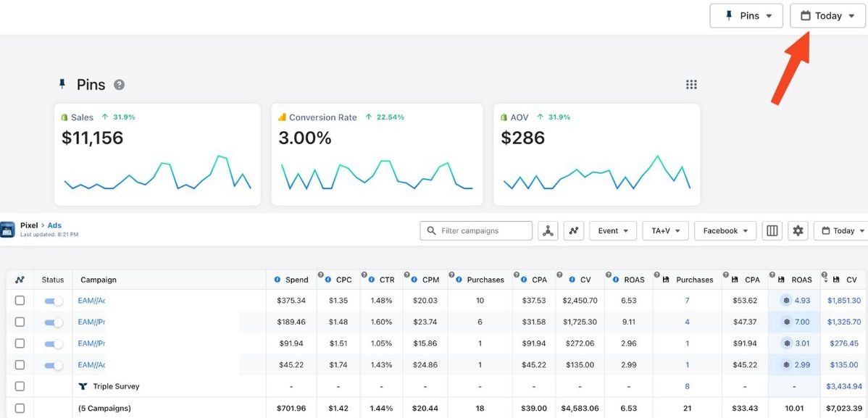Expand the Event dropdown

[x=613, y=231]
